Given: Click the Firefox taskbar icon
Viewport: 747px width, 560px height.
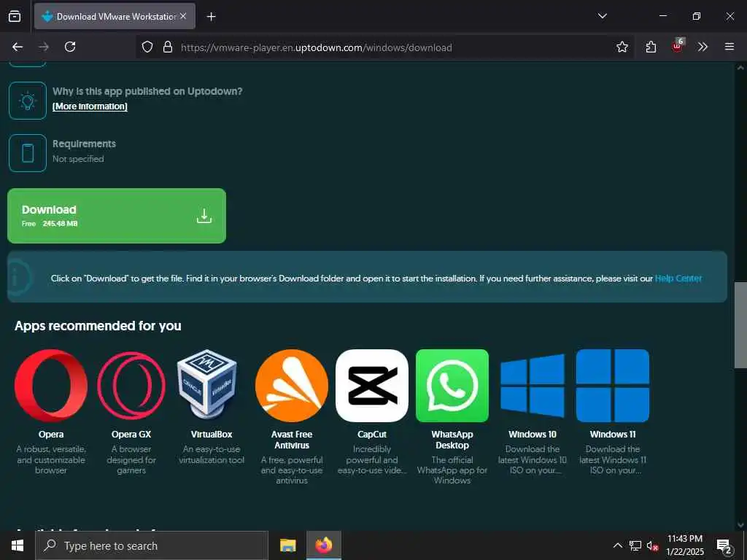Looking at the screenshot, I should 323,545.
